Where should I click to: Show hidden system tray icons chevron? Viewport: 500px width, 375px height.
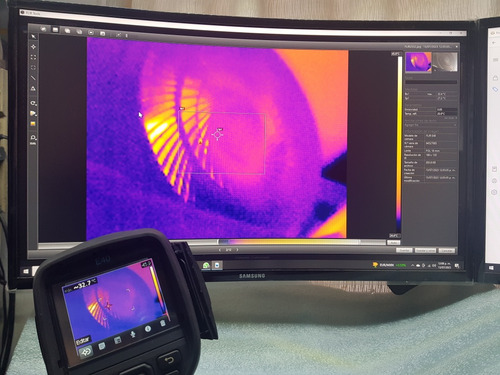pos(412,265)
